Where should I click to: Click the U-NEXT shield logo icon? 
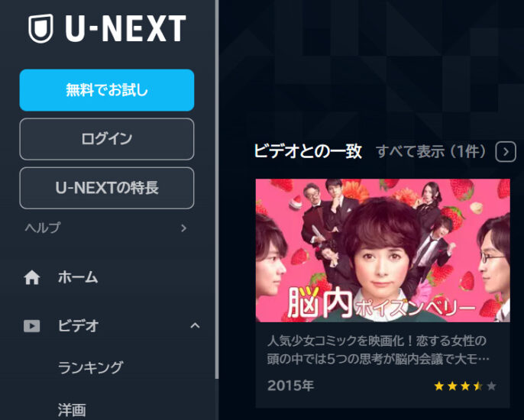pyautogui.click(x=40, y=28)
